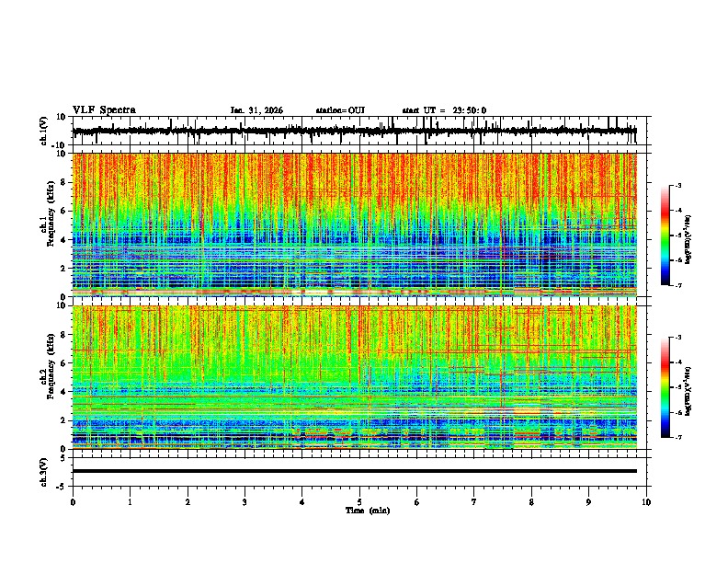
Task: Select the date text "Jan. 31, 2026"
Action: pyautogui.click(x=256, y=110)
